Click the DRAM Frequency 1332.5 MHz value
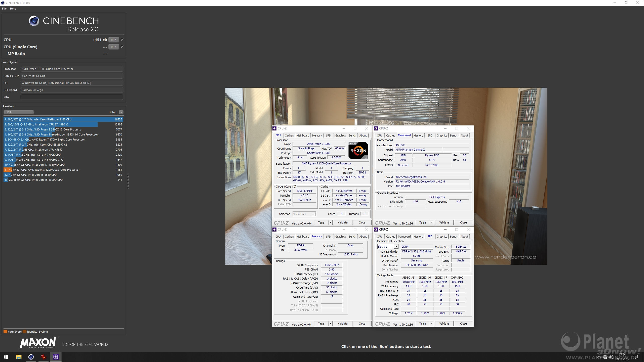 pyautogui.click(x=332, y=265)
